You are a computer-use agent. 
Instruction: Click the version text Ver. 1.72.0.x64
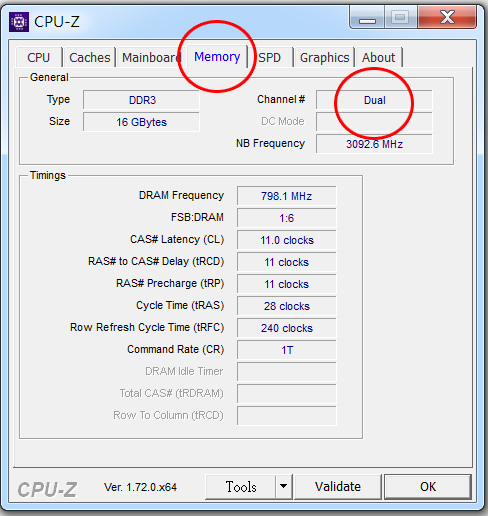point(140,487)
